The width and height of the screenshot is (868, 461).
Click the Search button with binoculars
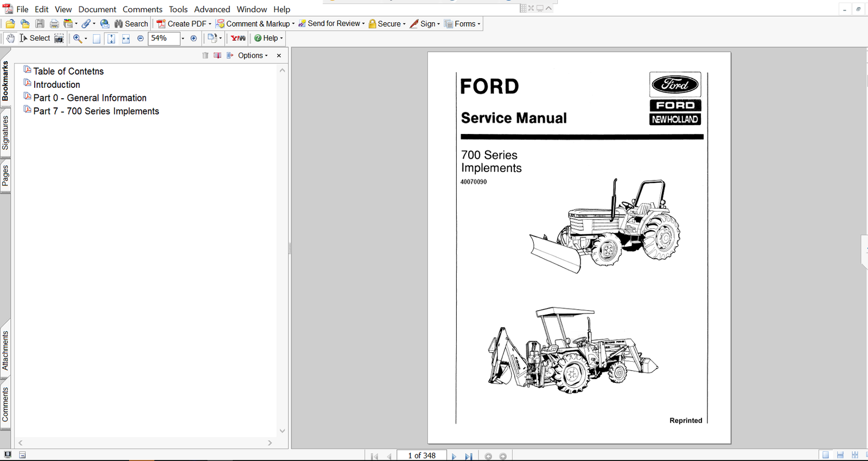click(x=131, y=24)
